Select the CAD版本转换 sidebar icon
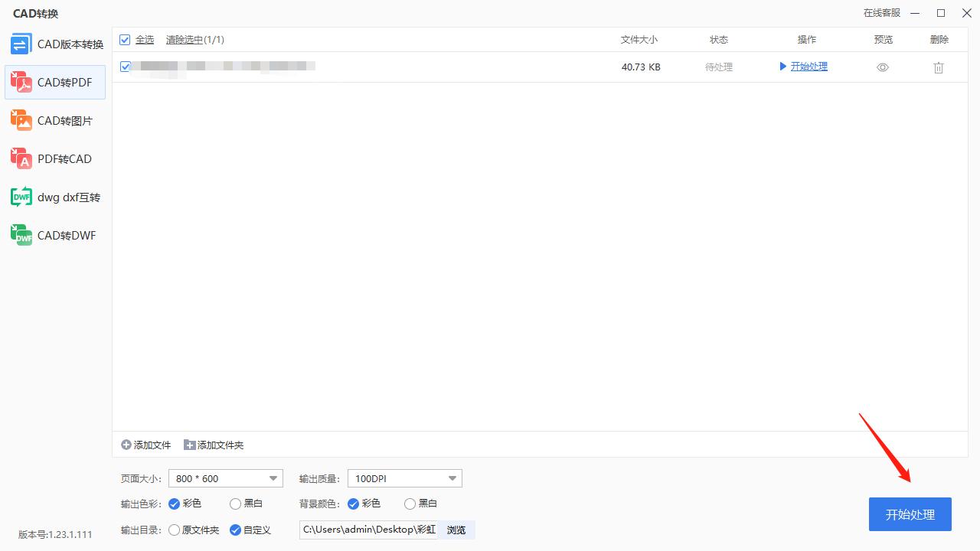Image resolution: width=980 pixels, height=551 pixels. (x=54, y=44)
